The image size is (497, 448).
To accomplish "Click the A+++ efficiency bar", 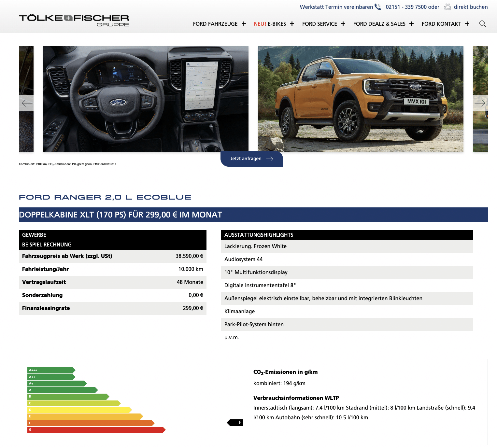I will [51, 370].
